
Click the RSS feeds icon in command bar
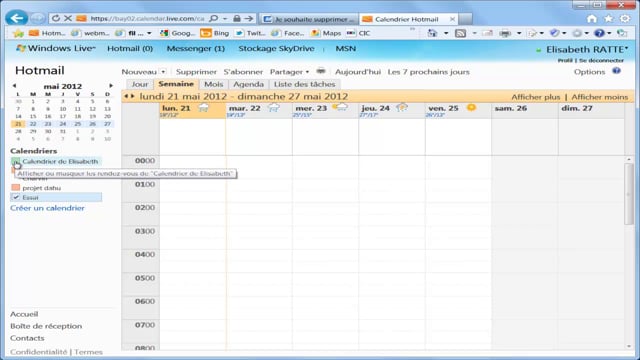click(x=460, y=33)
